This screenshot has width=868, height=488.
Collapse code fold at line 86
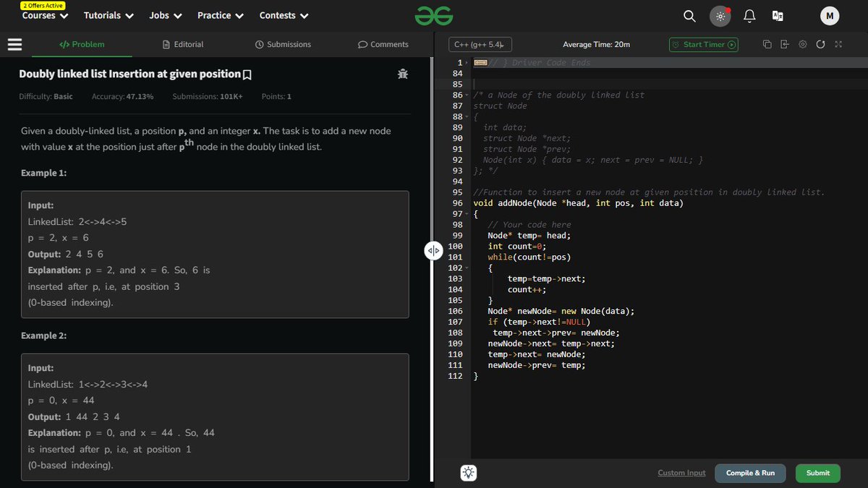[x=467, y=95]
